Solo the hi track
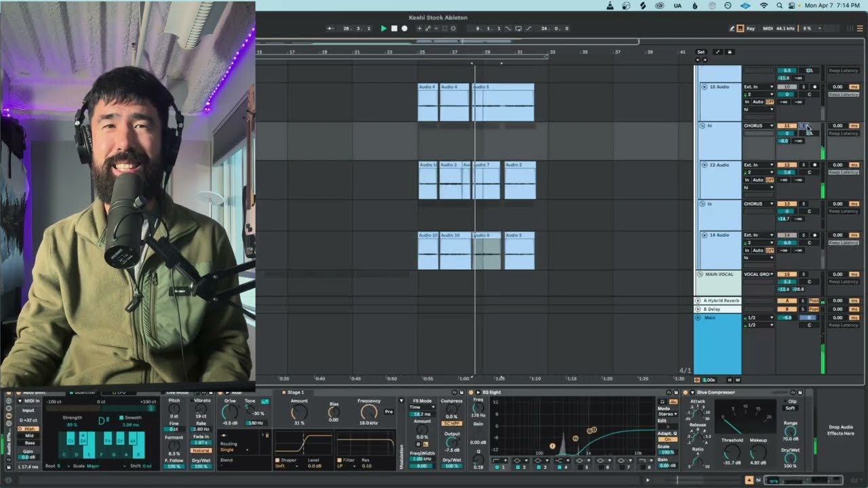Screen dimensions: 868x488 pyautogui.click(x=804, y=125)
